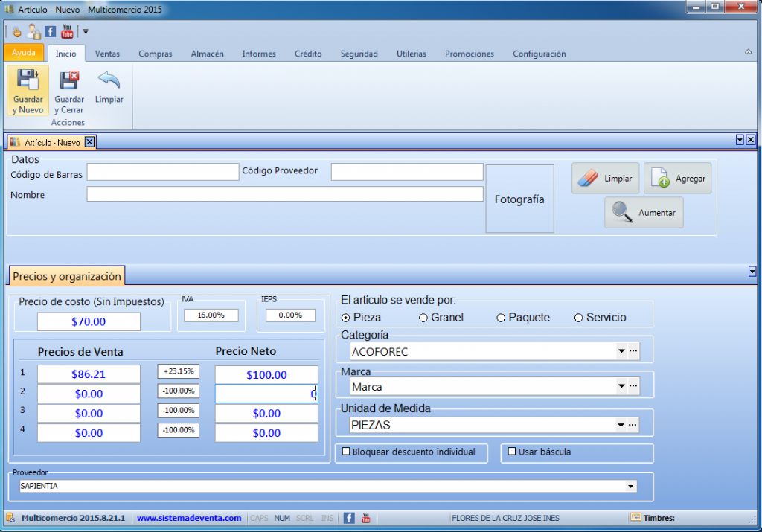
Task: Click the IEPS 0.00% field
Action: [290, 315]
